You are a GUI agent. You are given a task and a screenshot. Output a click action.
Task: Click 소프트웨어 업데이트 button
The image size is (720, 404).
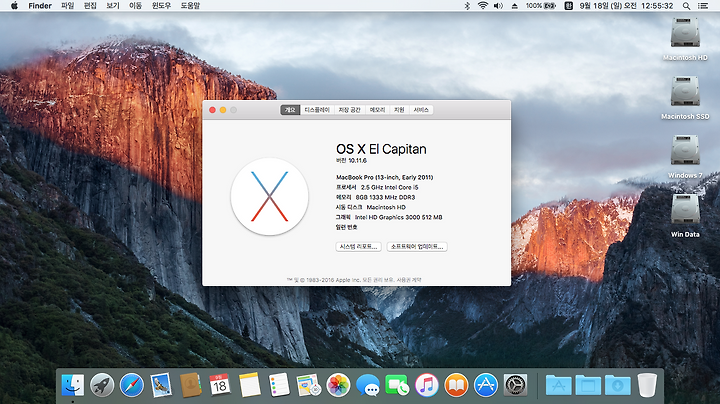[x=417, y=247]
